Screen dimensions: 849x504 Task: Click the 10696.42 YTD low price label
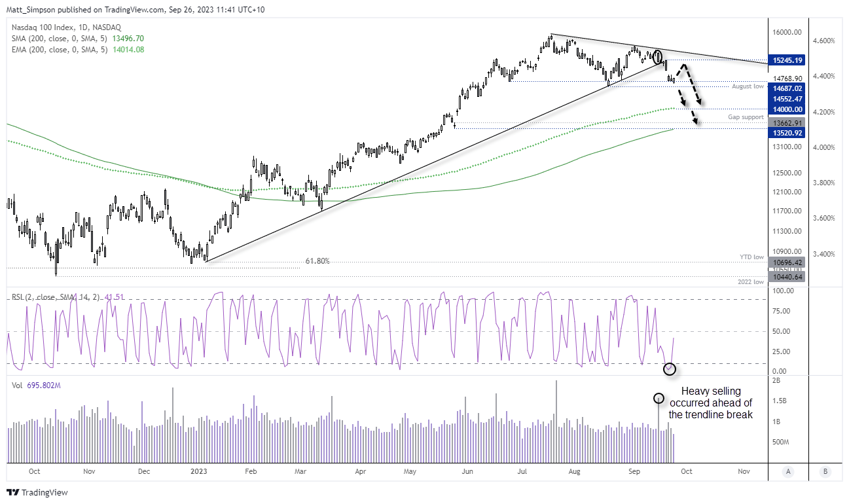pyautogui.click(x=787, y=262)
